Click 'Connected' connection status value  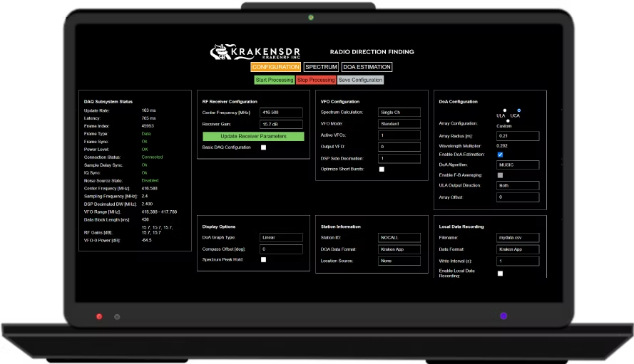[152, 157]
